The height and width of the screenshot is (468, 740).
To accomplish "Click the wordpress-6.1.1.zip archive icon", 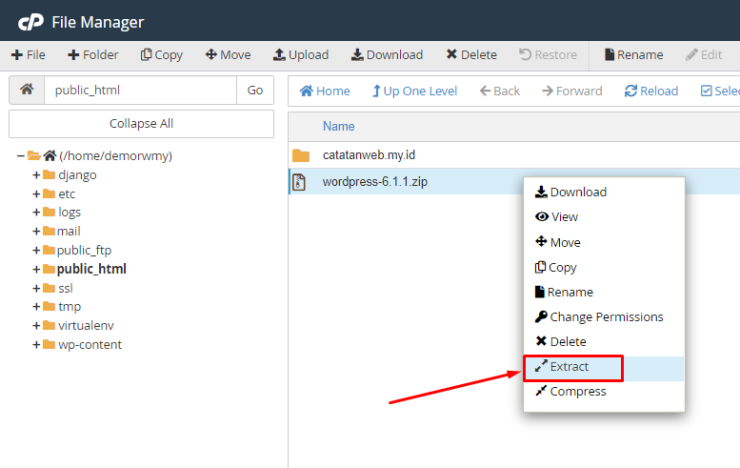I will 299,182.
